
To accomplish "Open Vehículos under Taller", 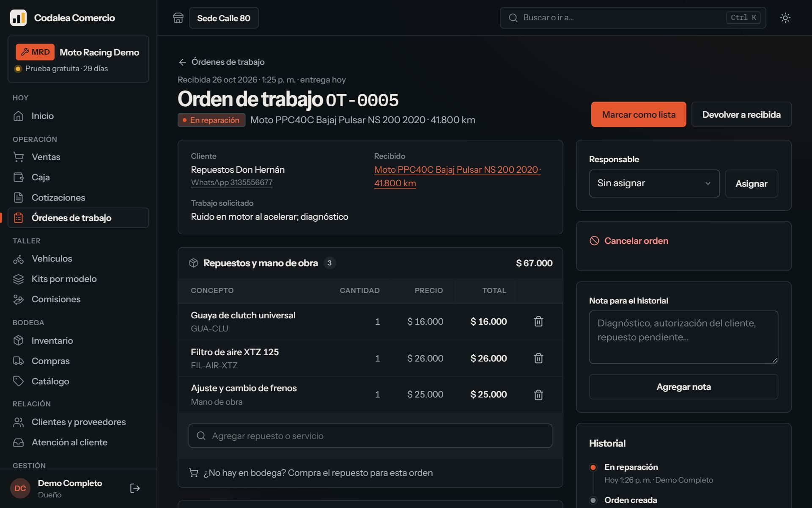I will pyautogui.click(x=78, y=259).
